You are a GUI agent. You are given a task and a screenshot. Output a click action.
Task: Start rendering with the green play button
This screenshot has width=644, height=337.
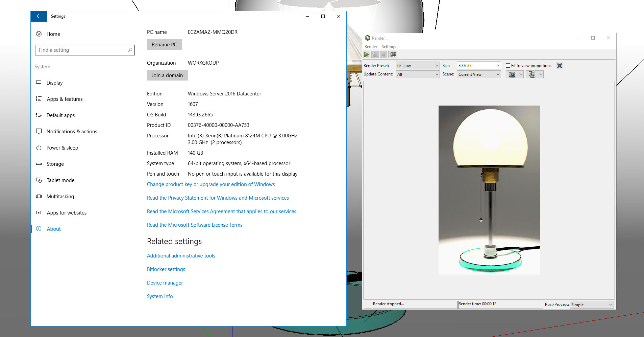pos(367,54)
